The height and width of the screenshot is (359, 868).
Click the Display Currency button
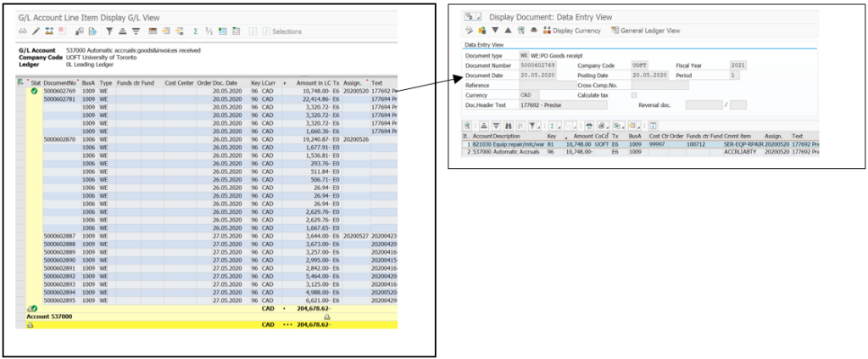(572, 31)
